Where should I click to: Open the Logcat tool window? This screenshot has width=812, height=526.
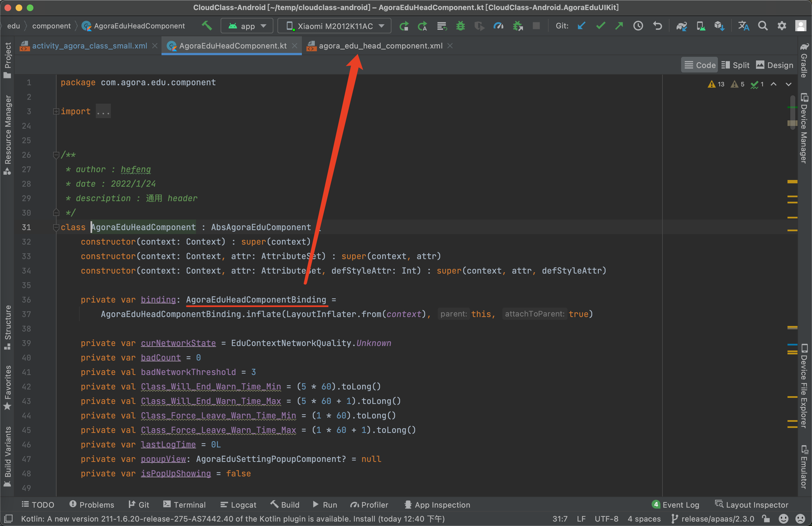[238, 505]
